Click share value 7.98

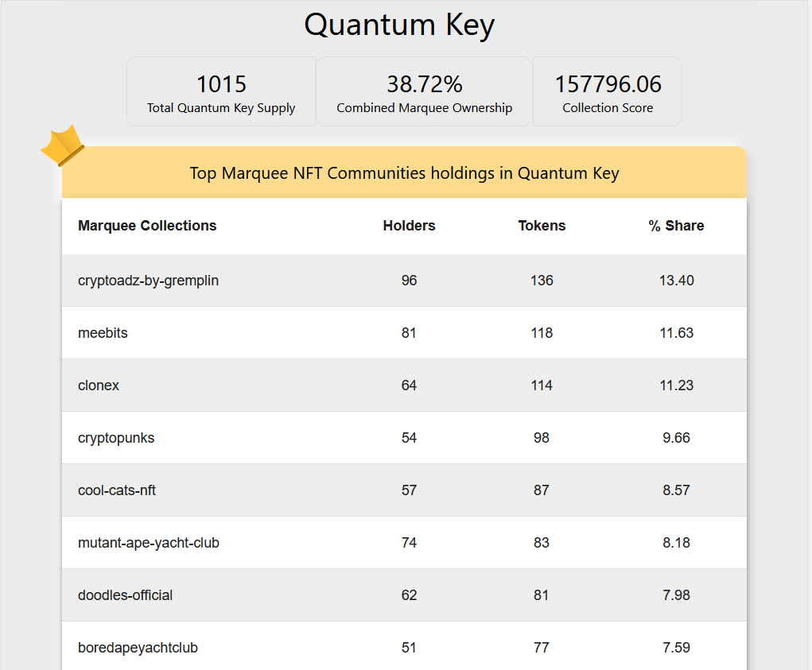pos(676,595)
